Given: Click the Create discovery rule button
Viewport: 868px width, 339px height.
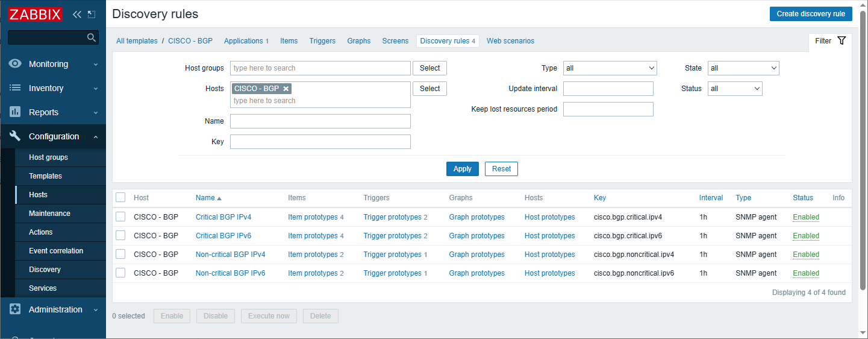Looking at the screenshot, I should [x=811, y=14].
